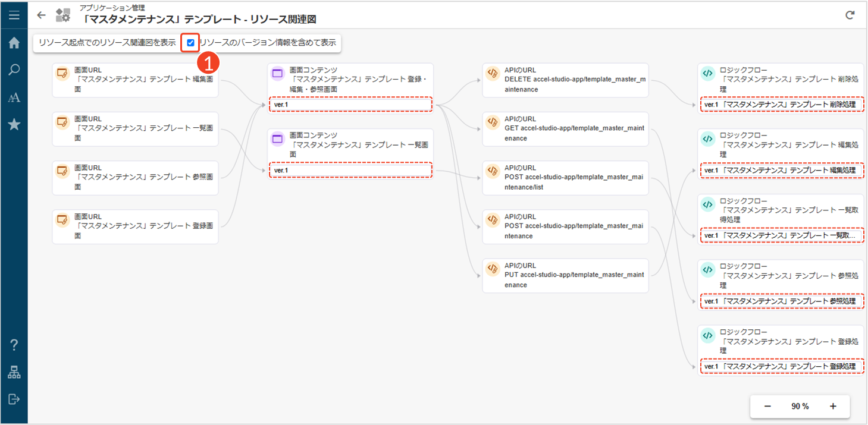Open search from the sidebar magnifier icon
The image size is (868, 425).
(14, 70)
